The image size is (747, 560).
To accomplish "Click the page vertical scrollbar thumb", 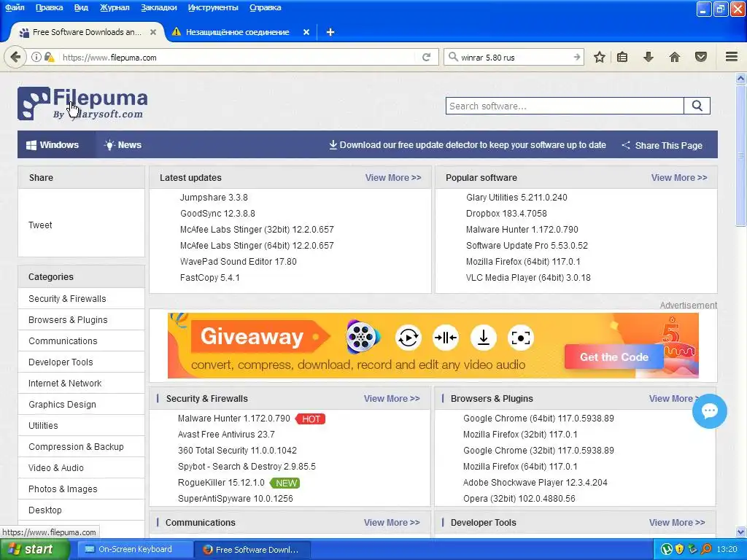I will [741, 156].
